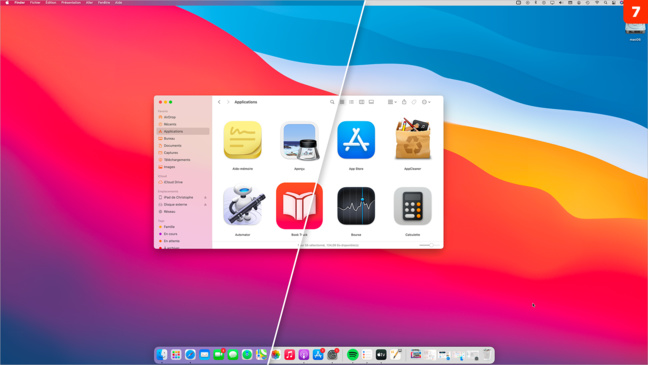Go back in Finder navigation
Viewport: 648px width, 365px height.
[x=219, y=102]
